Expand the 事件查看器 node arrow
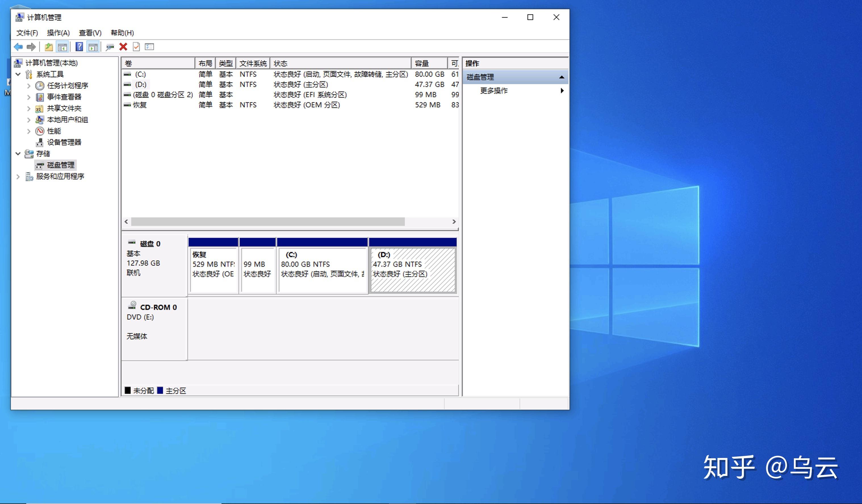Screen dimensions: 862x504 pyautogui.click(x=29, y=97)
